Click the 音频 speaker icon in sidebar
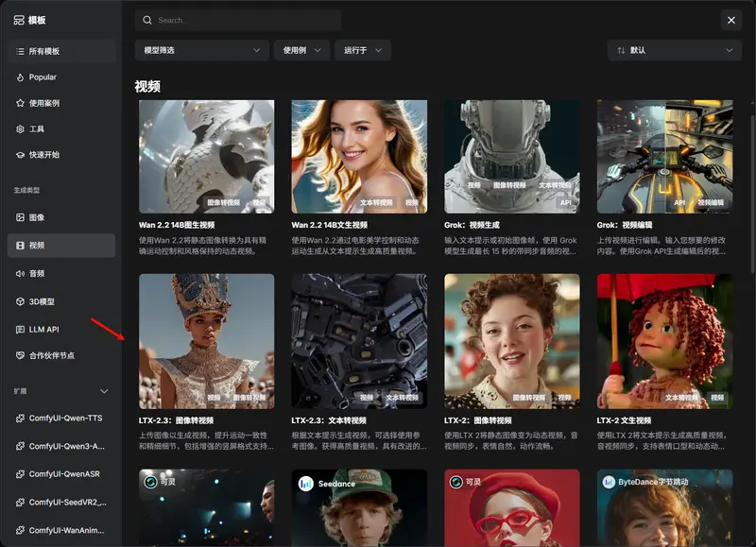This screenshot has width=756, height=547. (20, 273)
